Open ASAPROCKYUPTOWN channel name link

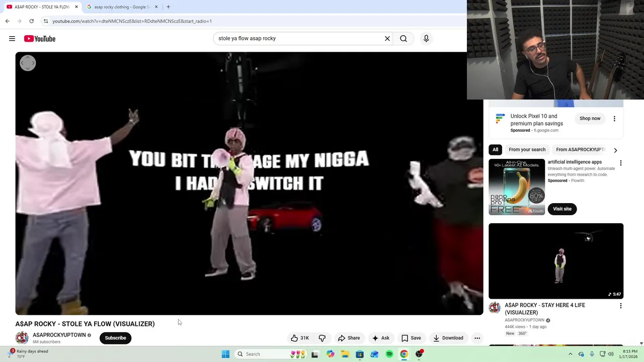59,335
